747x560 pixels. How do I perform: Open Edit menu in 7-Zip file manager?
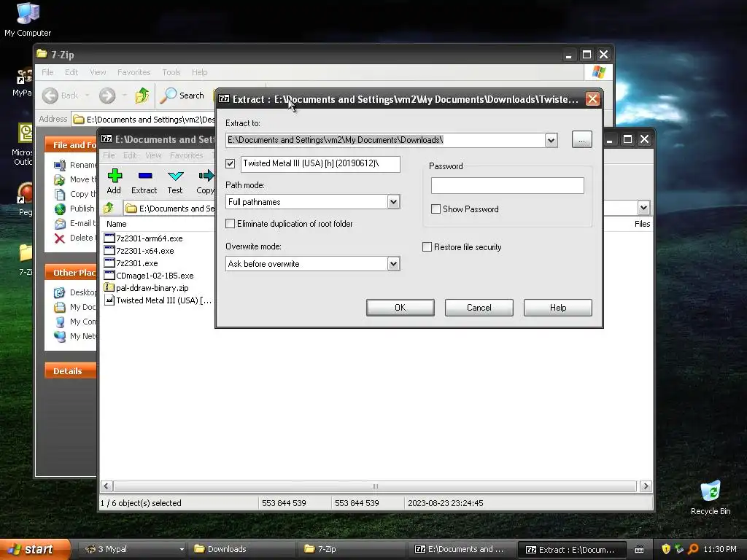coord(130,155)
